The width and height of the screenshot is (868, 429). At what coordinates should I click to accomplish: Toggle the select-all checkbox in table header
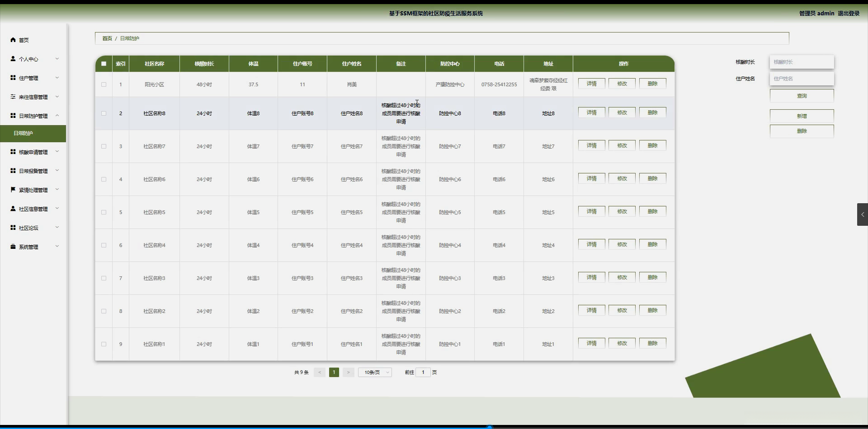pos(104,64)
